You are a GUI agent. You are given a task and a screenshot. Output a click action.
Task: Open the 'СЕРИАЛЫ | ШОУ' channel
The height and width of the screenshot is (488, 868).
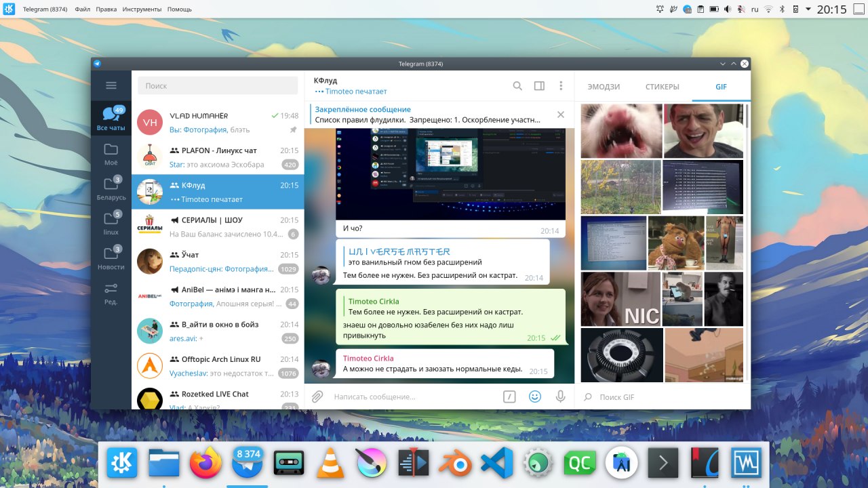point(218,227)
